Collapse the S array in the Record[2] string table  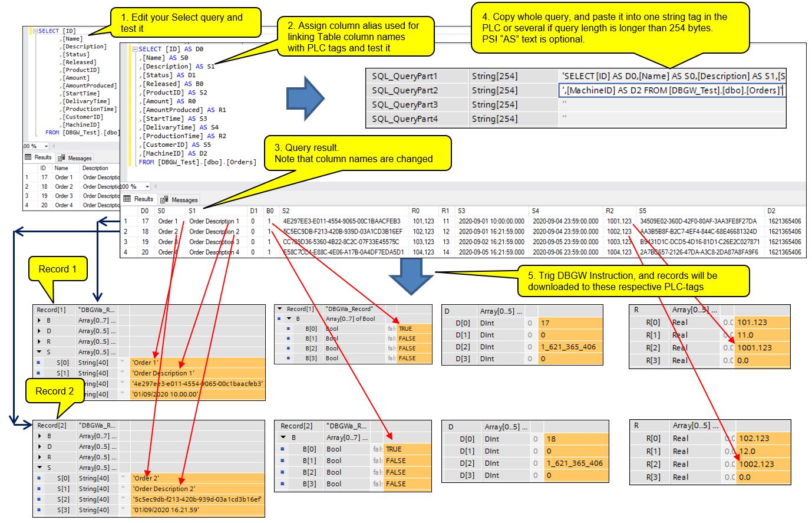40,468
